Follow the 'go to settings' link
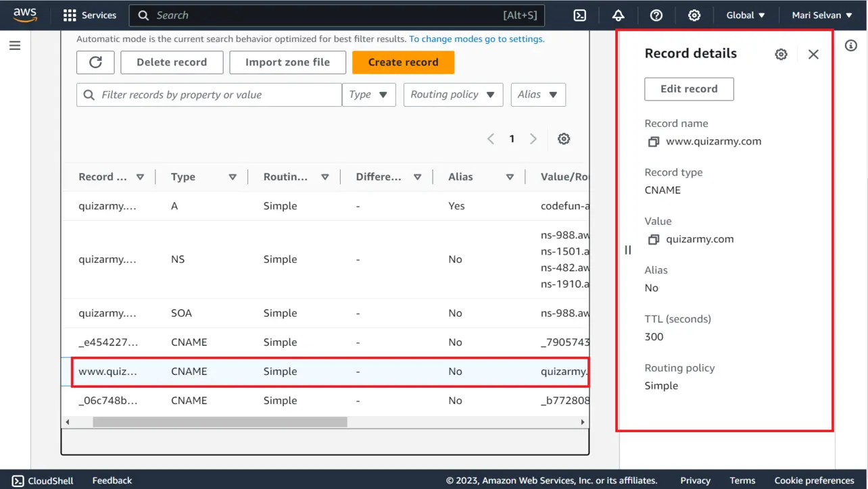The height and width of the screenshot is (489, 868). click(x=477, y=39)
